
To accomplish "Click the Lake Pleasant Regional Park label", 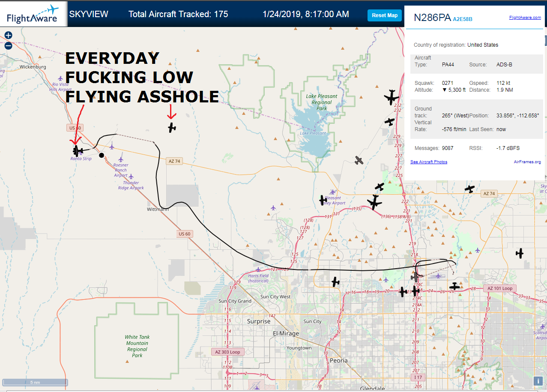I will click(322, 102).
